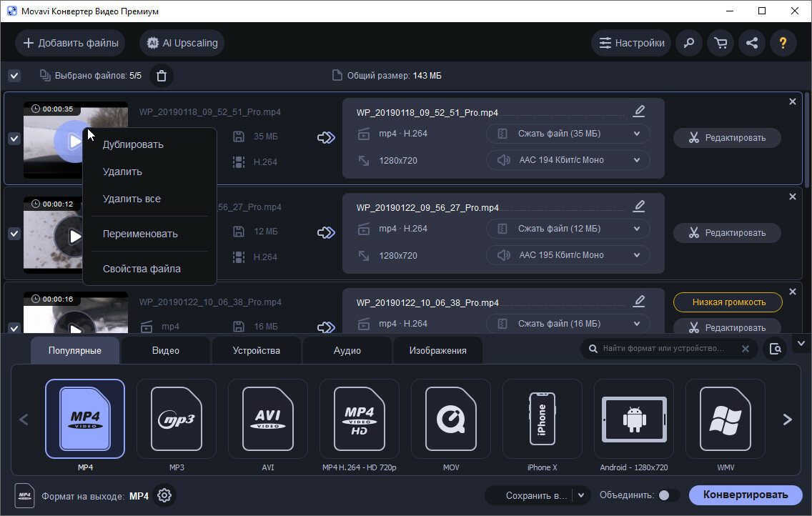Open output format settings gear icon
The height and width of the screenshot is (516, 812).
[x=164, y=495]
